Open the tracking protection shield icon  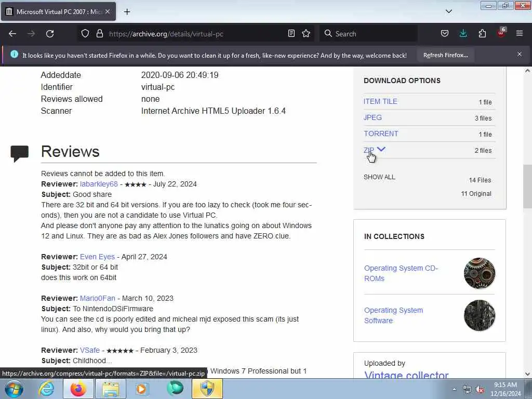pos(85,34)
